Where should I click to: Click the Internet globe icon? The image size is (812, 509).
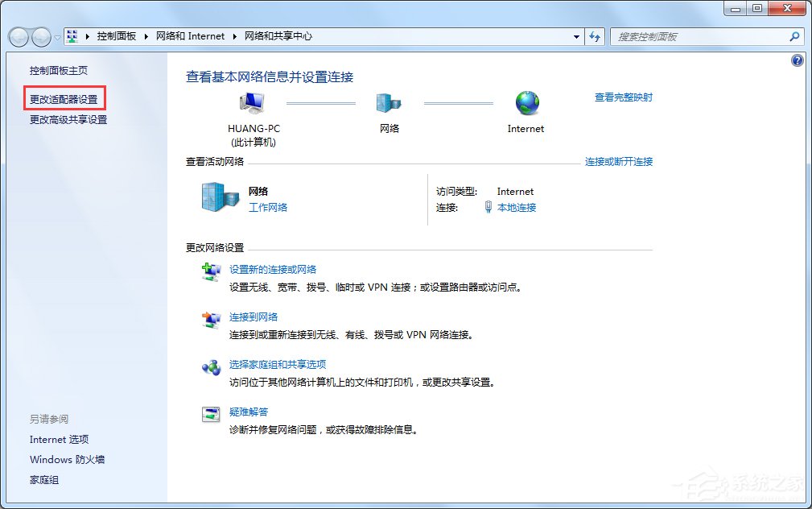click(526, 102)
